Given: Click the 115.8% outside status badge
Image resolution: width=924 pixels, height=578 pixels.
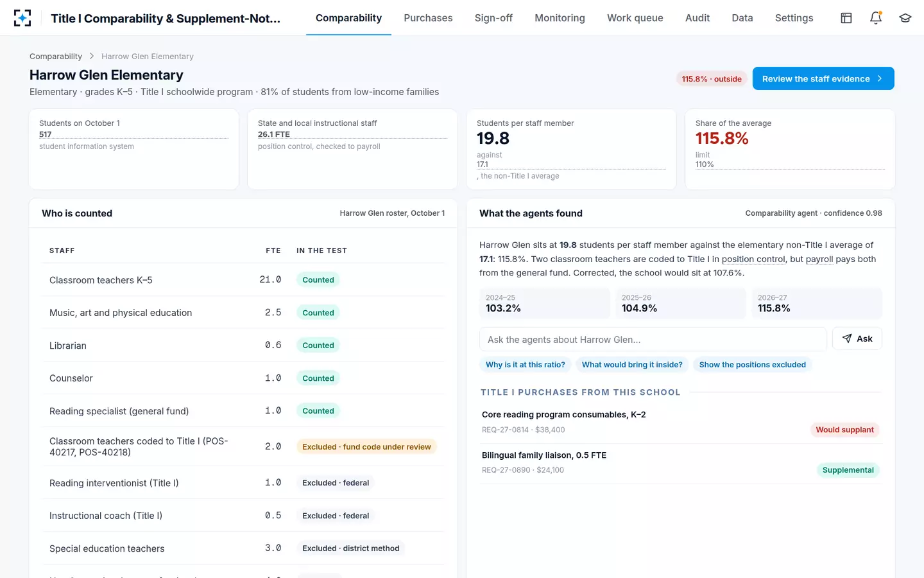Looking at the screenshot, I should (x=712, y=79).
